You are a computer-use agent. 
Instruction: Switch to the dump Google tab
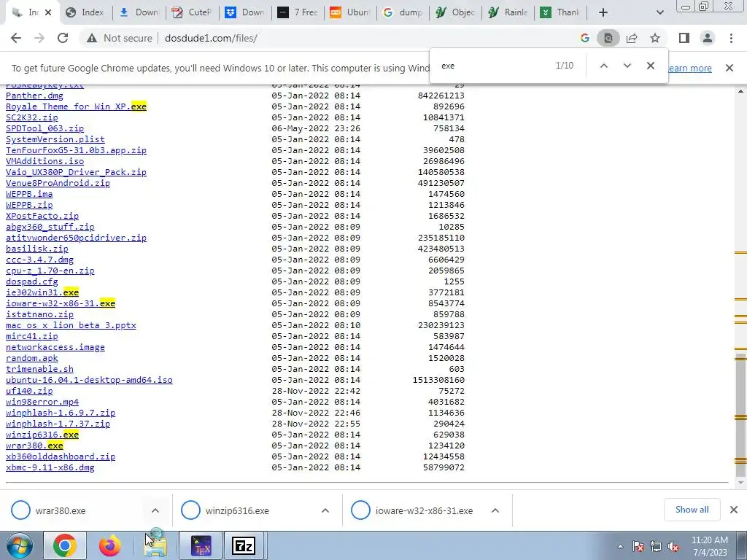(403, 12)
